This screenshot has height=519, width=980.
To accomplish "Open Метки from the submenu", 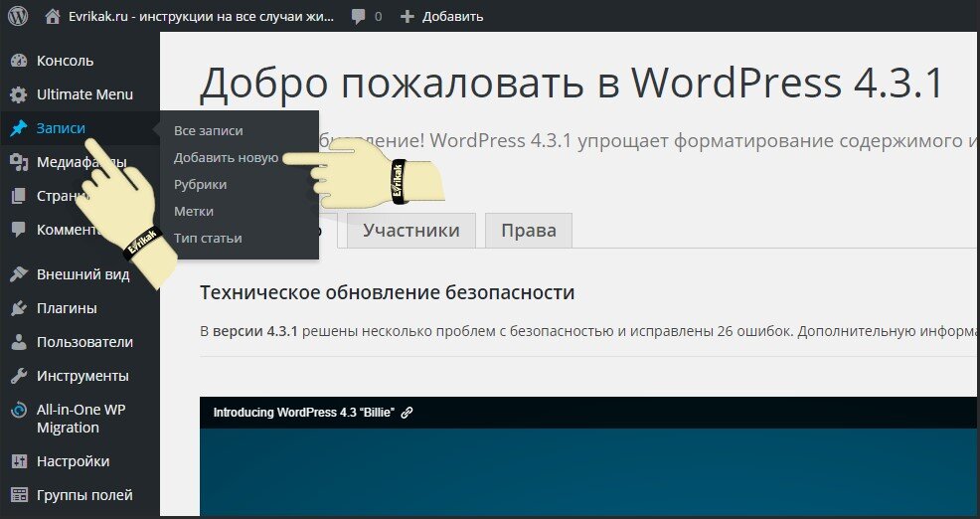I will pos(194,212).
